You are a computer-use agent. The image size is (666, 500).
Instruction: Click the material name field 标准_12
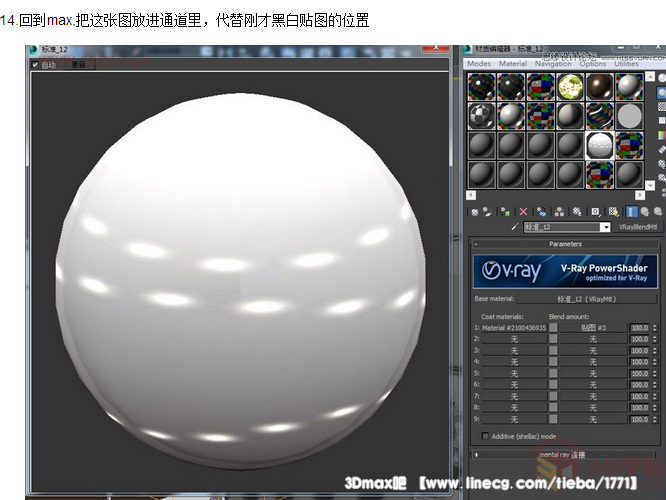[562, 227]
